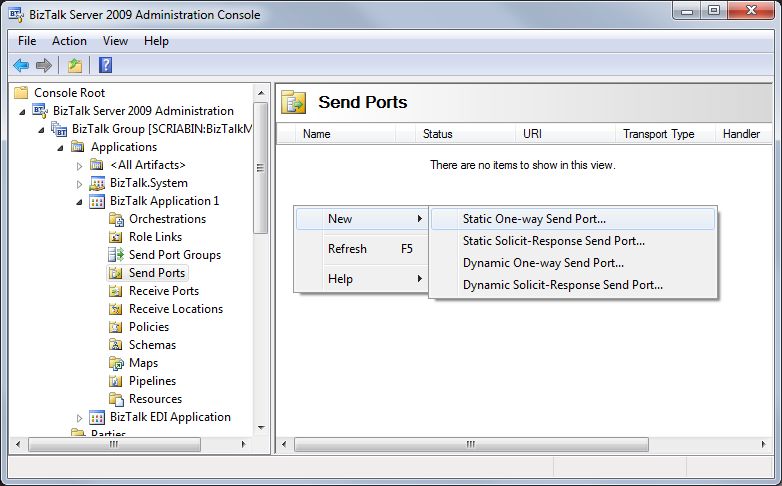Sort by the Status column header
Image resolution: width=782 pixels, height=486 pixels.
tap(465, 134)
